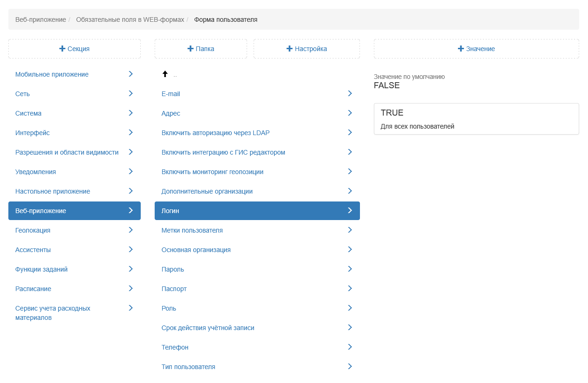Click the TRUE value card
588x383 pixels.
coord(476,119)
